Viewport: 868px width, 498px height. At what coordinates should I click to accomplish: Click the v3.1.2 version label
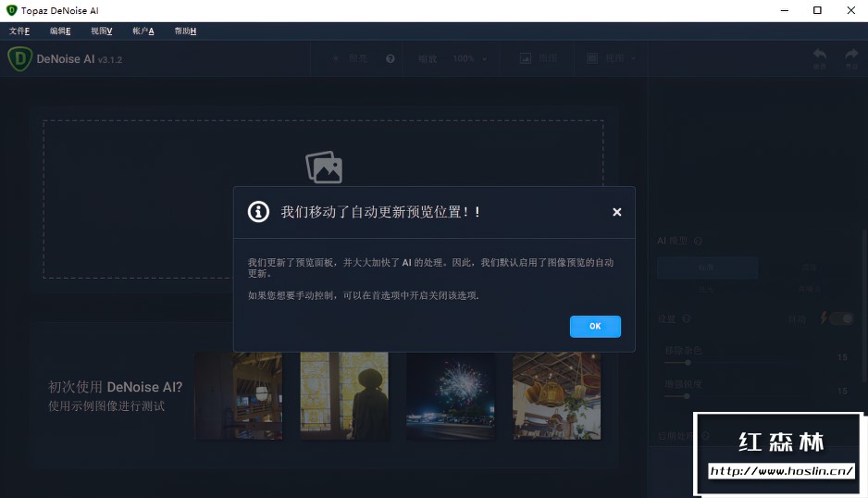point(110,60)
